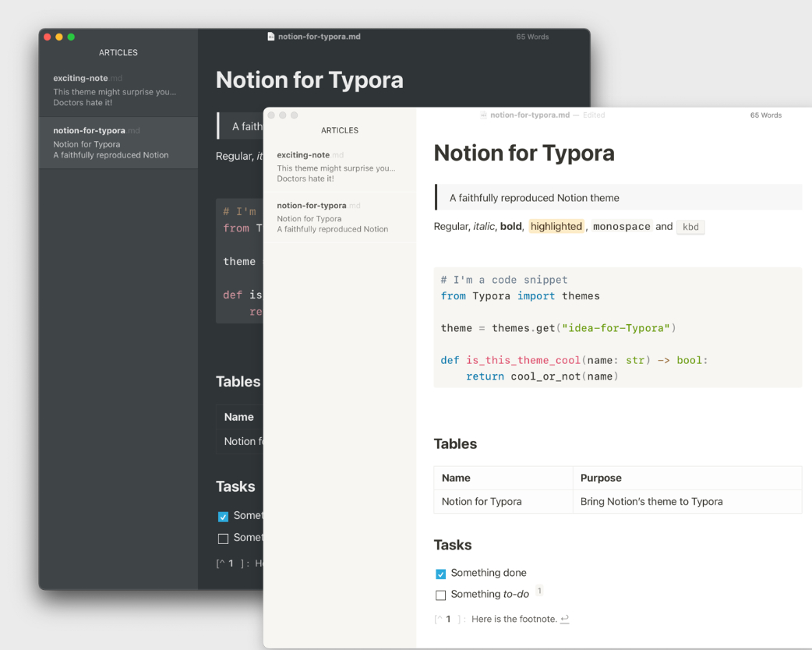Click the 'kbd' key label
Screen dimensions: 812x650
690,227
